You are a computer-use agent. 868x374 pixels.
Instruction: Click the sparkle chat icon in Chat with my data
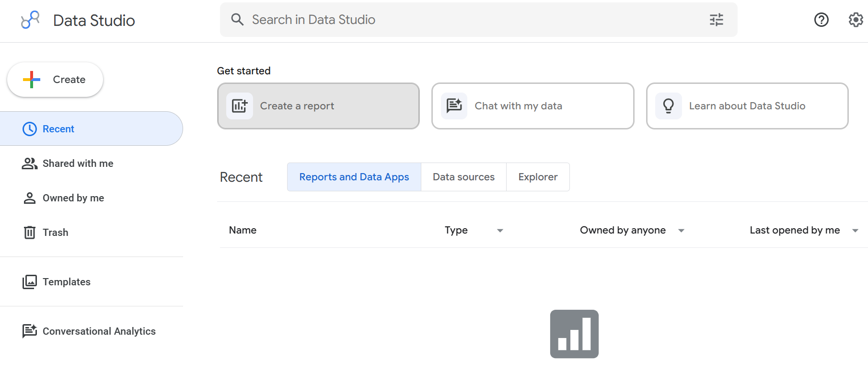[454, 105]
